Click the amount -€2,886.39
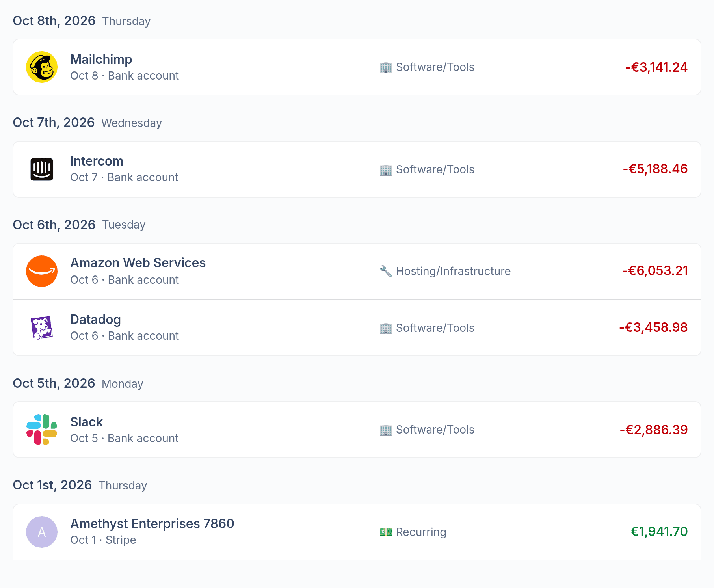The image size is (714, 588). tap(654, 430)
